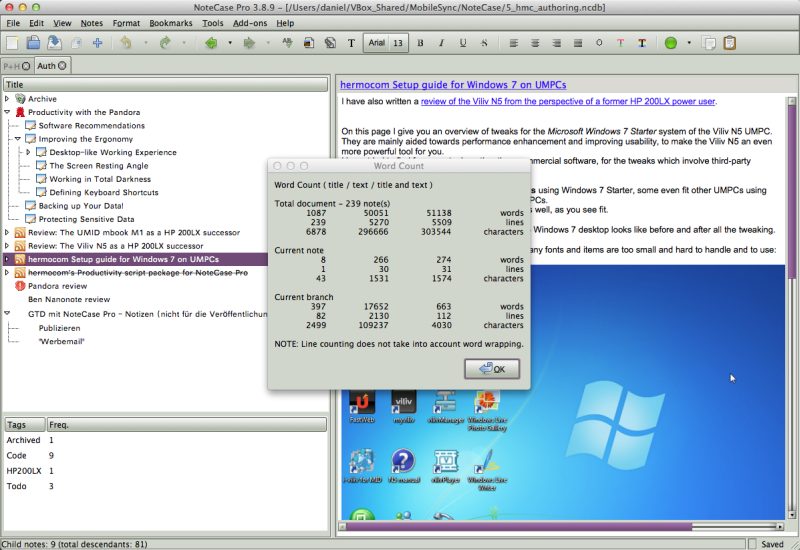Image resolution: width=800 pixels, height=550 pixels.
Task: Toggle Strikethrough formatting
Action: (484, 43)
